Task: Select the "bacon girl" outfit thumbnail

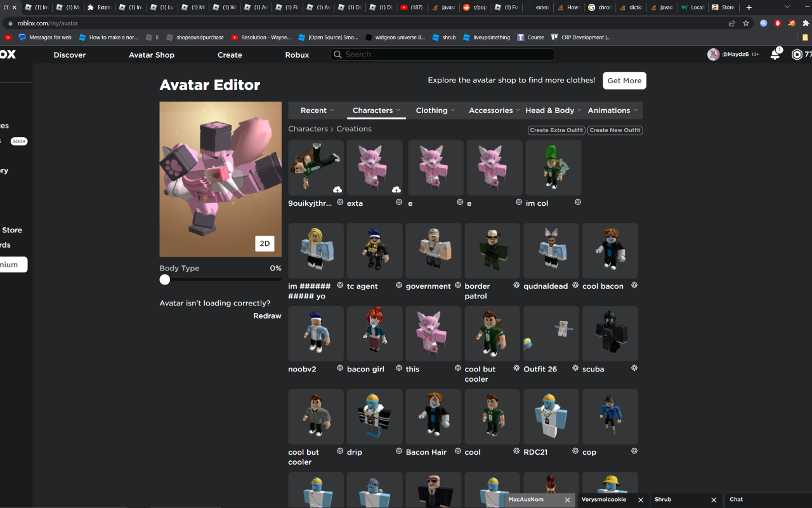Action: pos(374,333)
